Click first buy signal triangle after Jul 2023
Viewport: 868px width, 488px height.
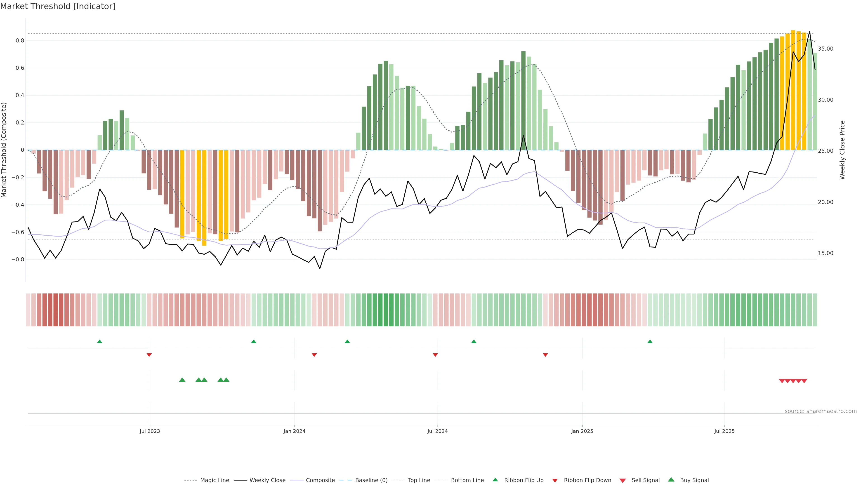(182, 380)
